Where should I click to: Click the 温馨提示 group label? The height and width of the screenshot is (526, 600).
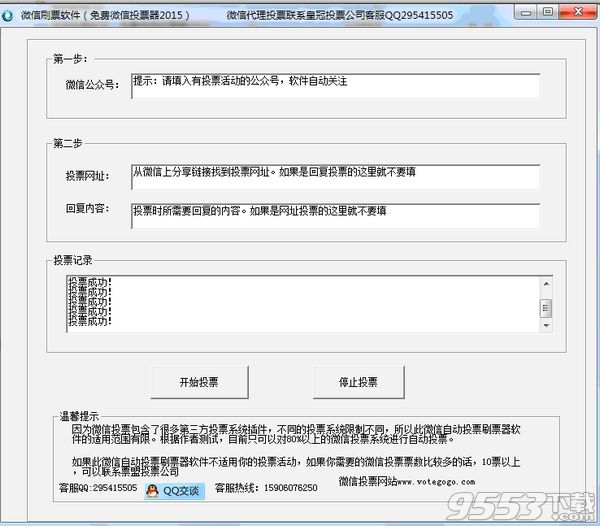tap(79, 416)
